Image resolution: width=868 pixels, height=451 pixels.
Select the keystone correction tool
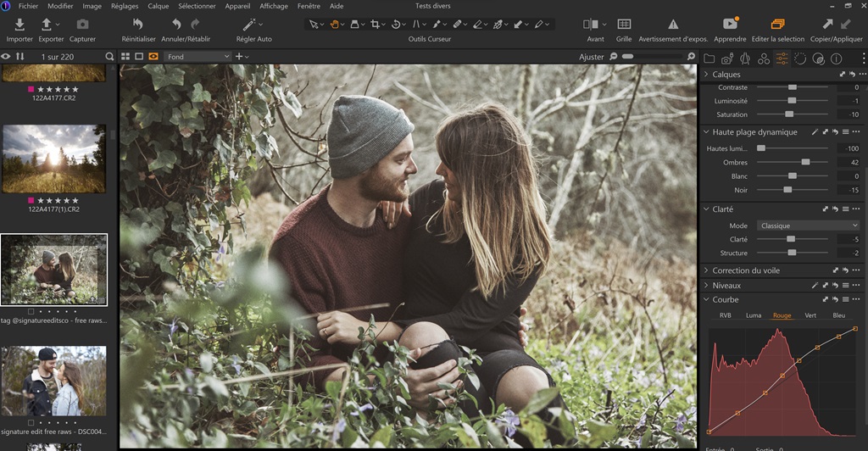coord(416,25)
